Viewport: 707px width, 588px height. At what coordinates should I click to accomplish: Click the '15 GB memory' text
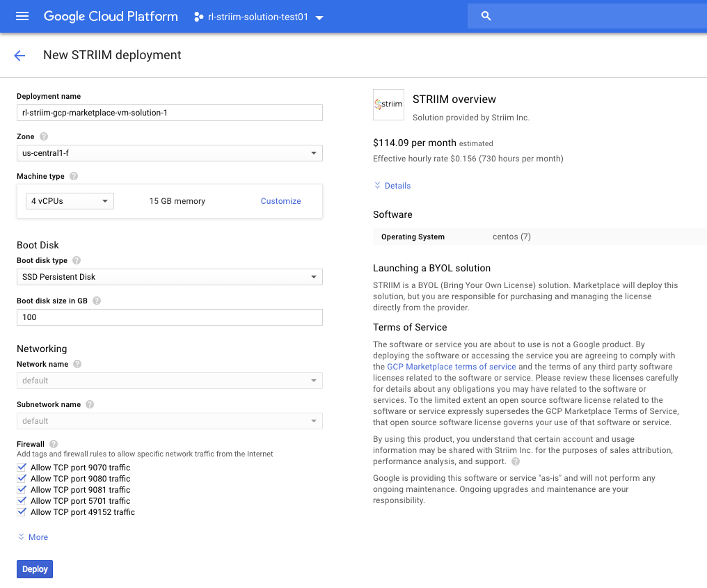point(177,201)
